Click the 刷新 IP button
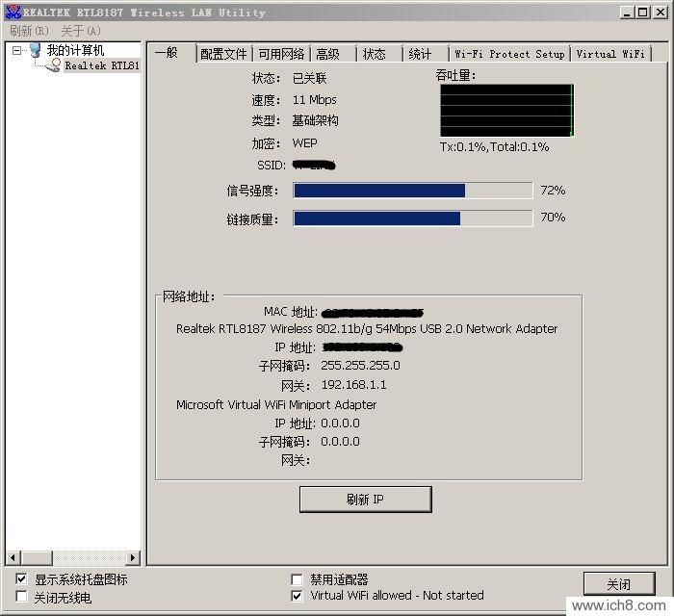This screenshot has width=674, height=616. 365,500
